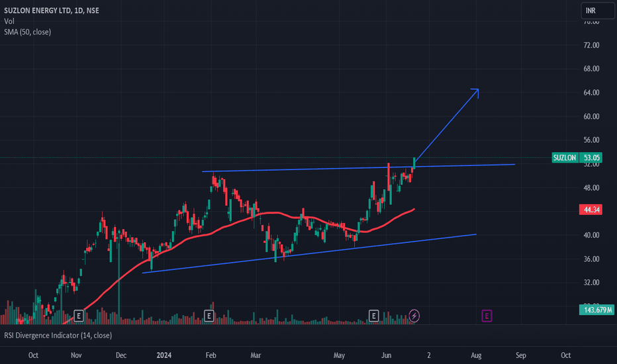Open earnings marker E near February
The width and height of the screenshot is (617, 364).
pos(209,316)
